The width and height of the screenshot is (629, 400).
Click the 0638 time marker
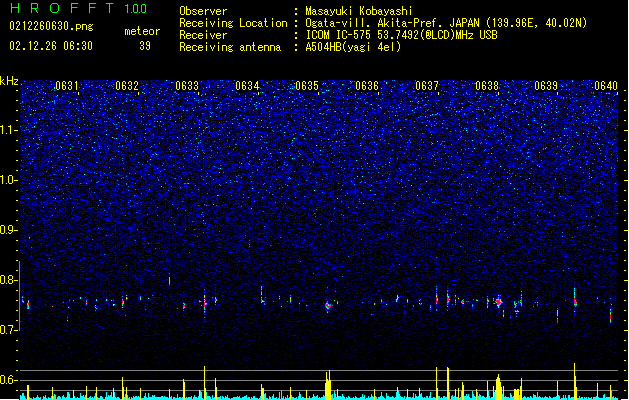point(487,86)
